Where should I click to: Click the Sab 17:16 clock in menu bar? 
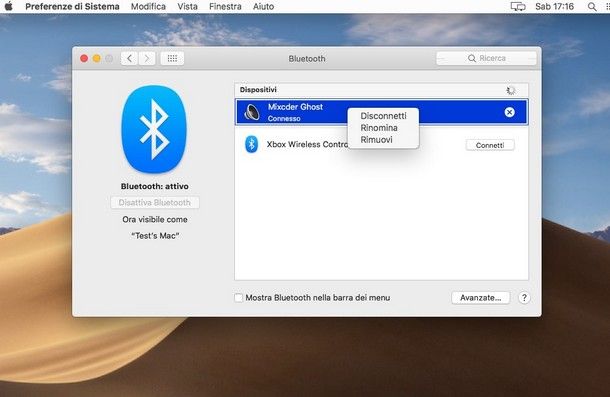(554, 7)
